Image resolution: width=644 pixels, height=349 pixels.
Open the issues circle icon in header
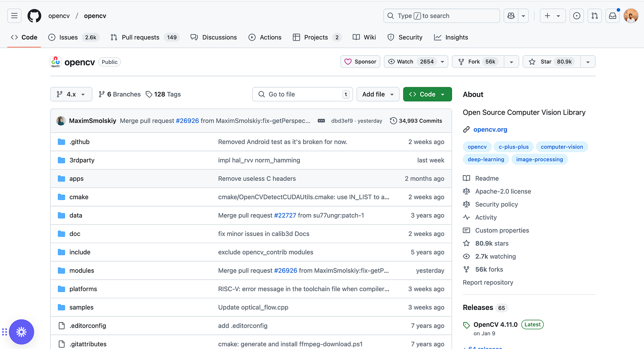point(577,16)
